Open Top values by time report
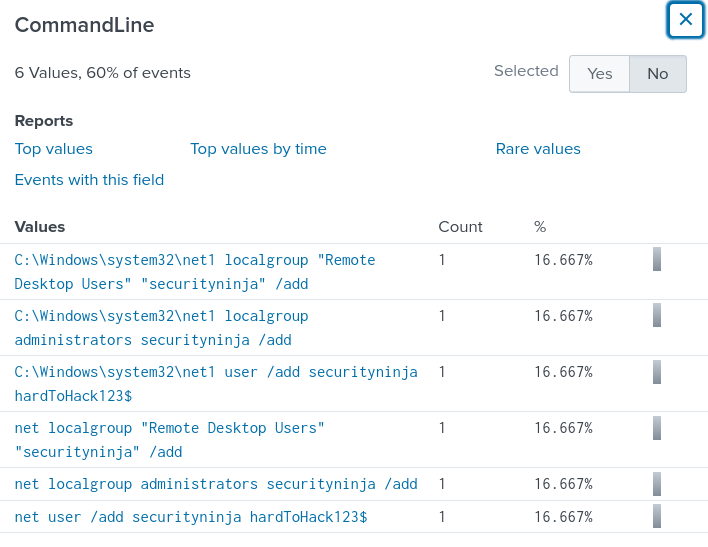The height and width of the screenshot is (547, 708). pos(258,149)
